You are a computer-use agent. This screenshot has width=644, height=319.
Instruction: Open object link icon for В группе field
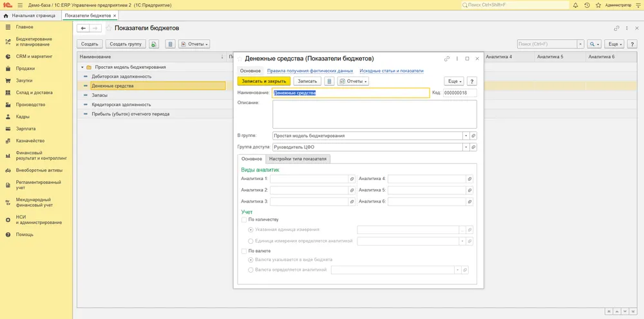click(473, 136)
